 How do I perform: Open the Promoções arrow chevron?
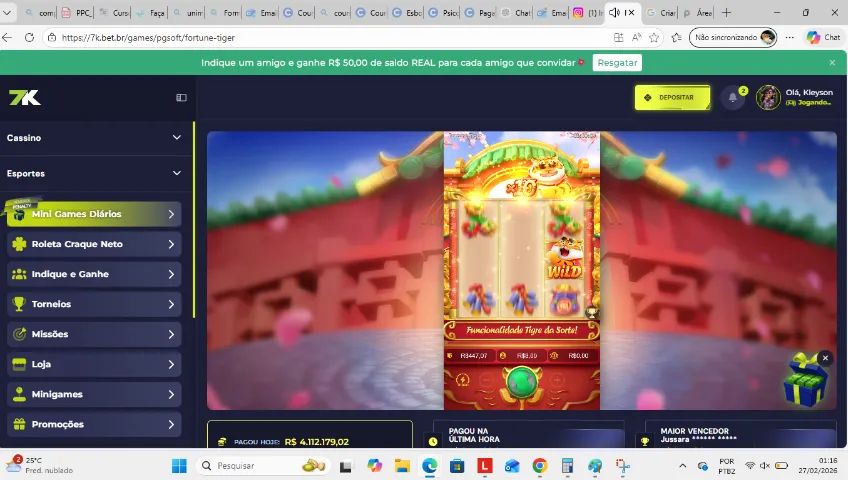[x=171, y=424]
